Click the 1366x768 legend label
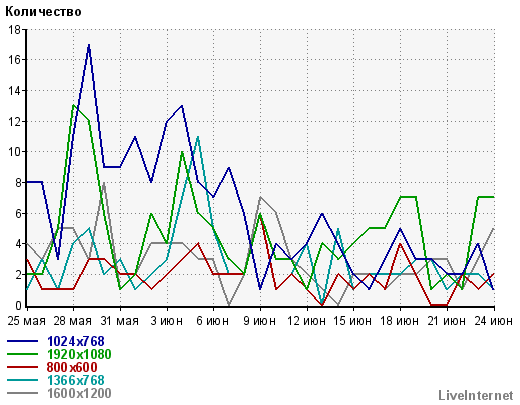The height and width of the screenshot is (405, 520). pos(76,380)
